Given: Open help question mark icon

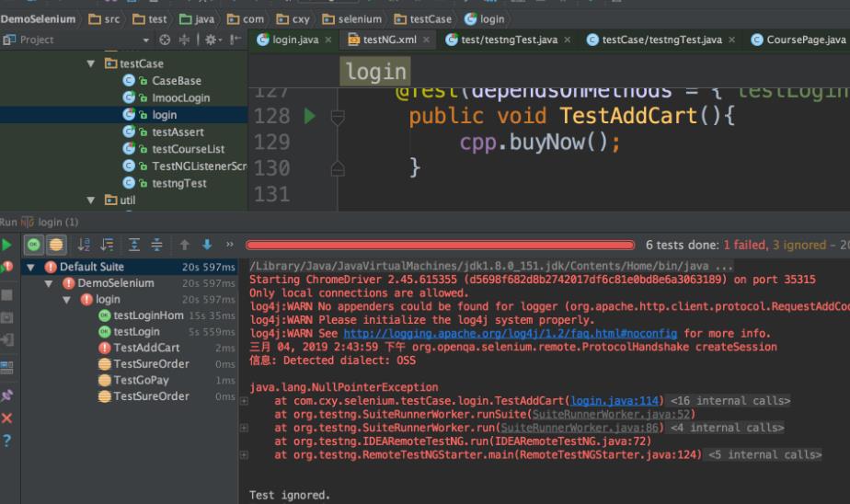Looking at the screenshot, I should [x=7, y=440].
